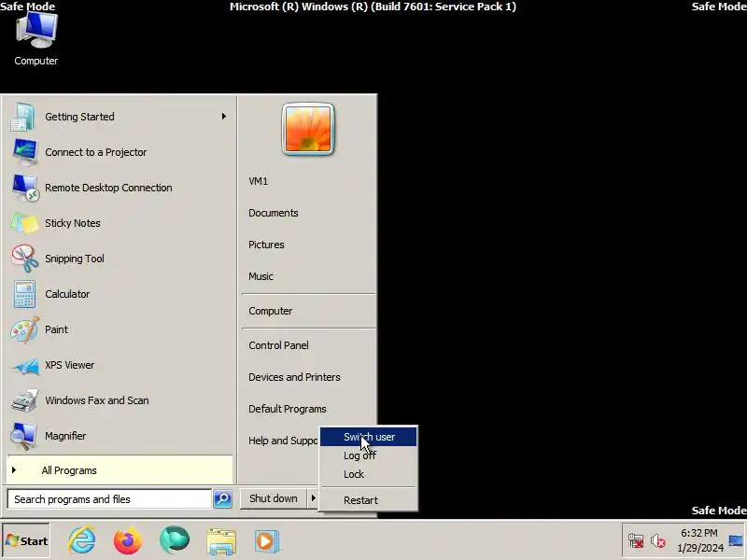Click the network status tray icon
747x560 pixels.
click(636, 540)
